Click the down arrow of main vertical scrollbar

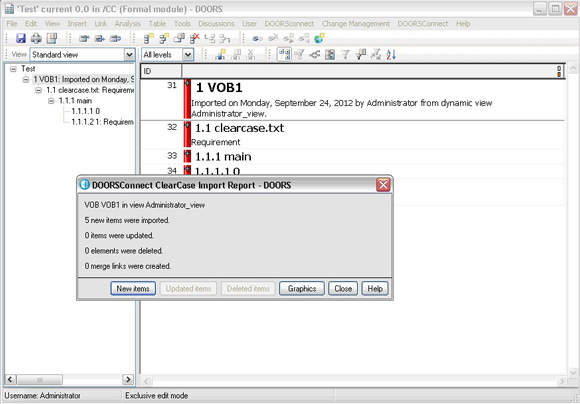(573, 372)
